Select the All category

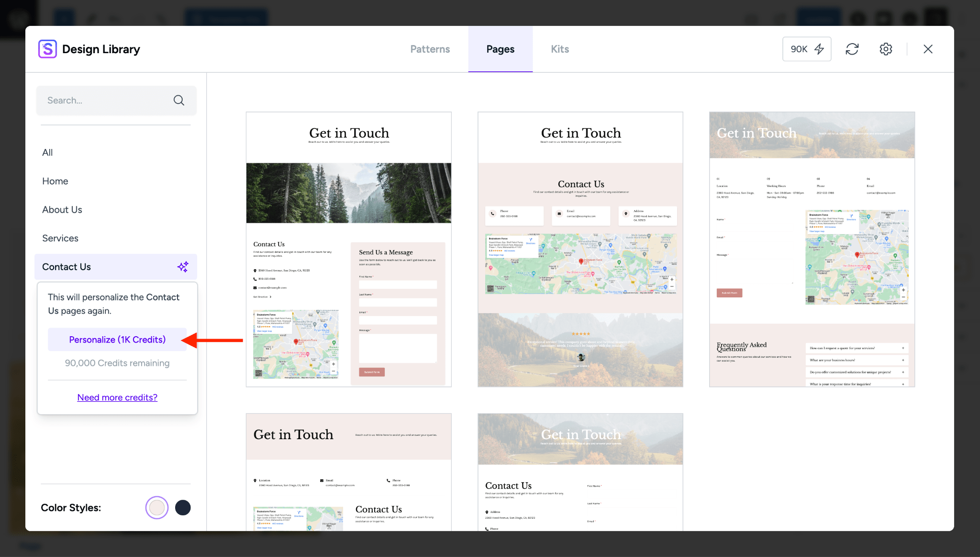(47, 152)
